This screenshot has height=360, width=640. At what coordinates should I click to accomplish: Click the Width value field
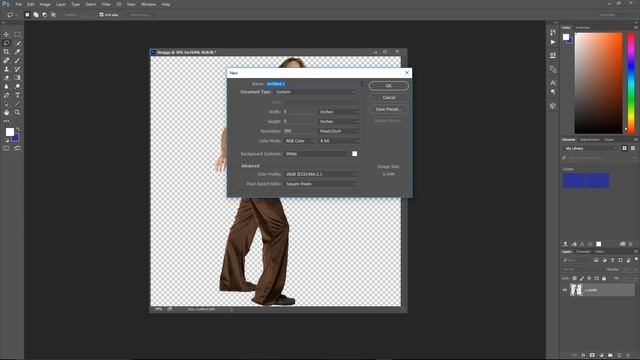300,111
